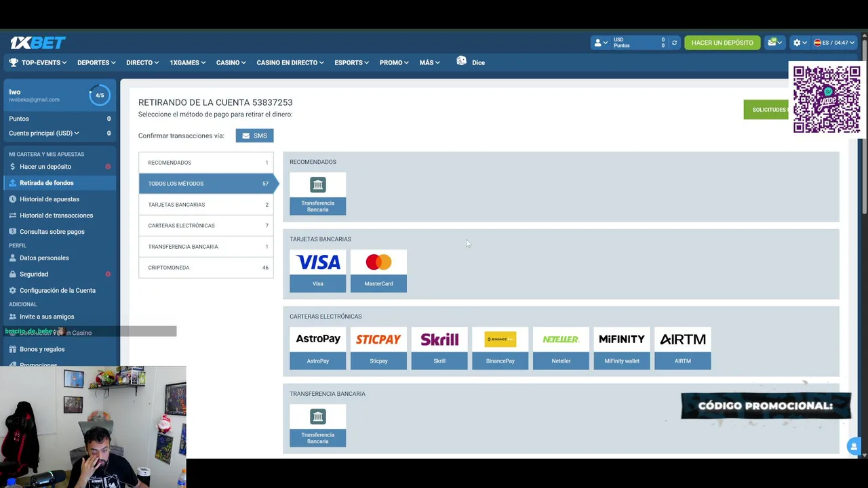
Task: Select the recommended Transferencia Bancaria tile
Action: pos(317,194)
